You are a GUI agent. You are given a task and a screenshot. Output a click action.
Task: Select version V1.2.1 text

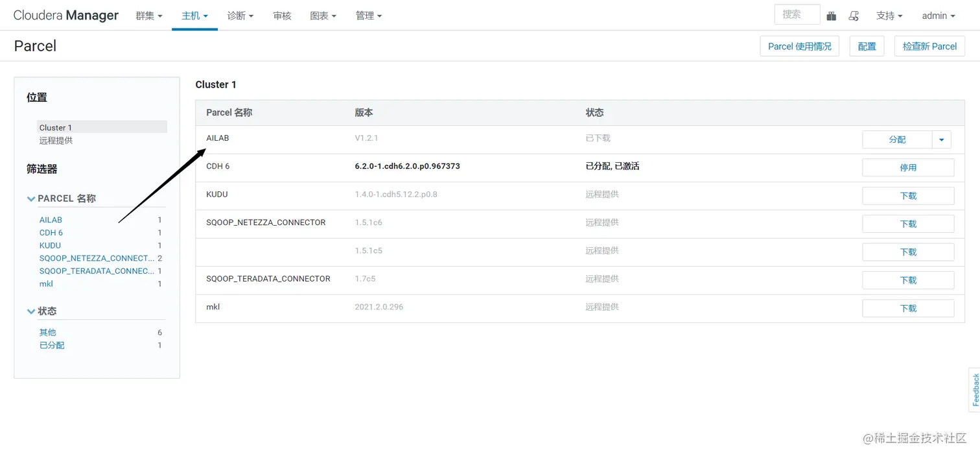click(366, 138)
